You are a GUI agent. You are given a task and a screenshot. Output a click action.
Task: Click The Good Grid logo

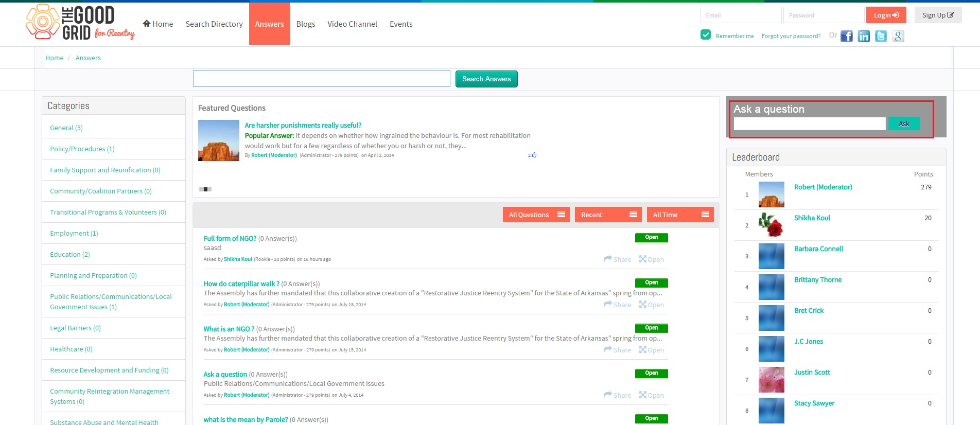click(80, 22)
